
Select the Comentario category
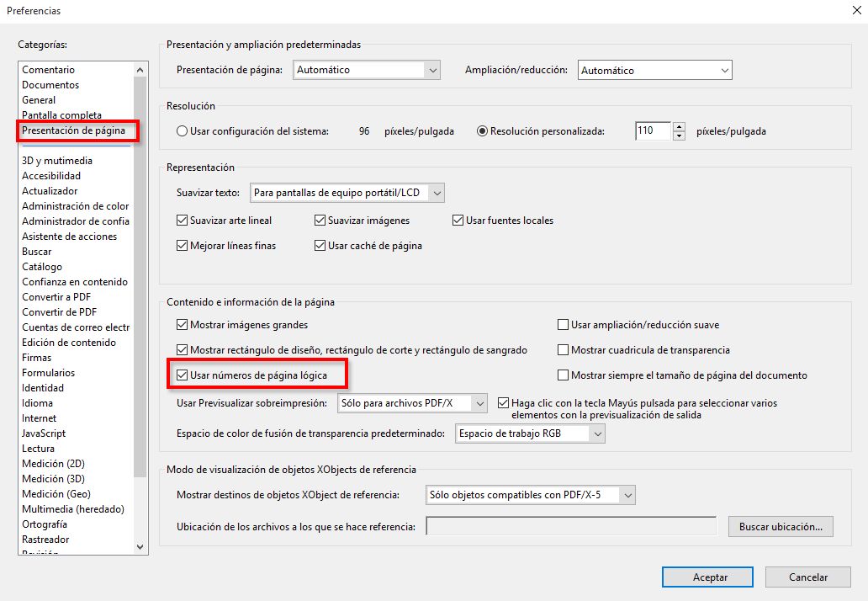click(x=48, y=70)
